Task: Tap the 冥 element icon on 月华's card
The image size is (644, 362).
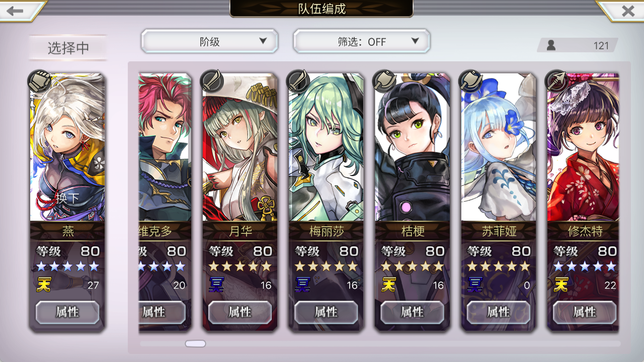Action: click(216, 285)
